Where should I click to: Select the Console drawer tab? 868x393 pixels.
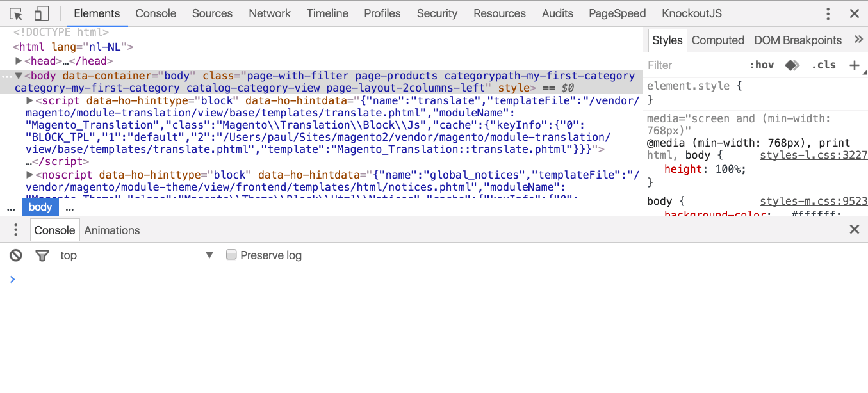[54, 230]
